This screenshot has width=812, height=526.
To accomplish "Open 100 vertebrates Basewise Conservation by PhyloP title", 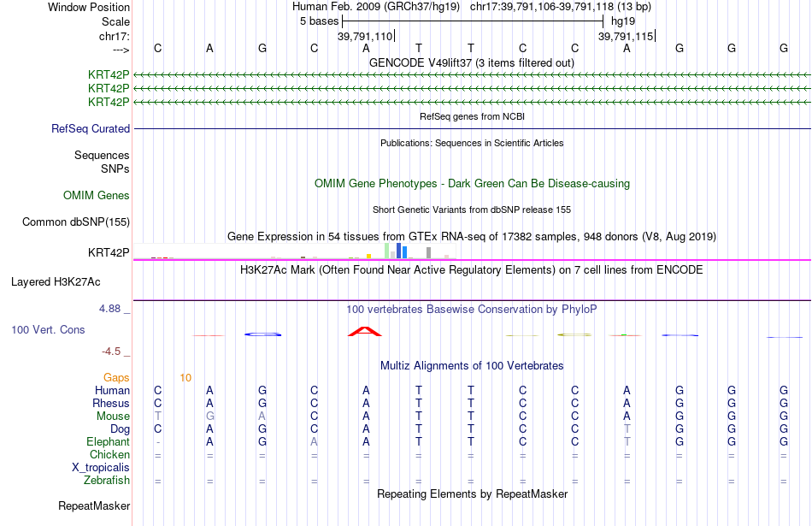I will (472, 310).
